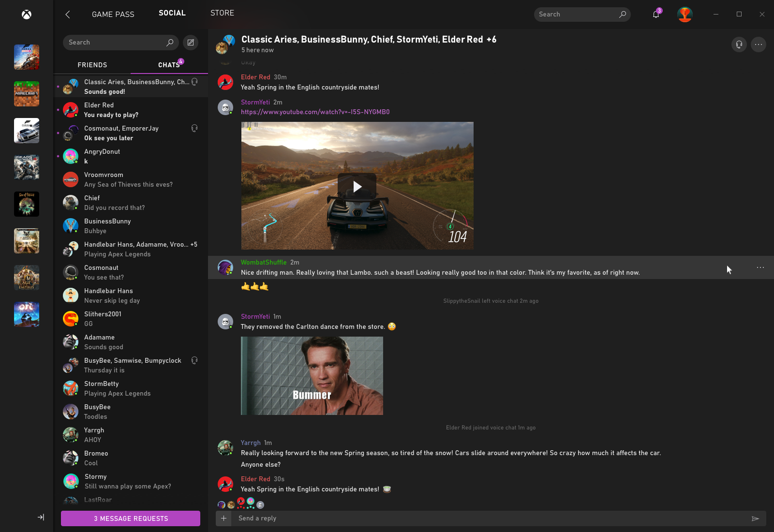The width and height of the screenshot is (774, 532).
Task: Open BusyBee, Samwise, Bumpyclock chat
Action: [x=131, y=365]
